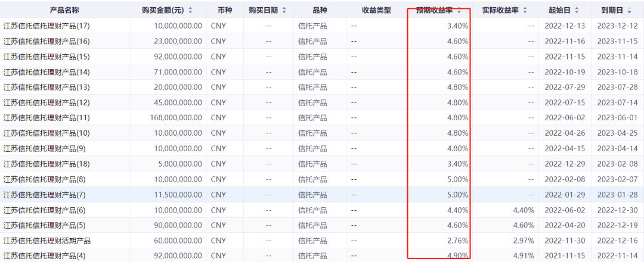Select row 江苏信托信托理财产品(14)
The height and width of the screenshot is (262, 644).
[x=322, y=72]
